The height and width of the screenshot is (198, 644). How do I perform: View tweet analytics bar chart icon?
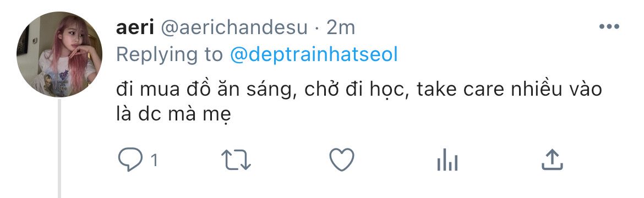tap(447, 160)
